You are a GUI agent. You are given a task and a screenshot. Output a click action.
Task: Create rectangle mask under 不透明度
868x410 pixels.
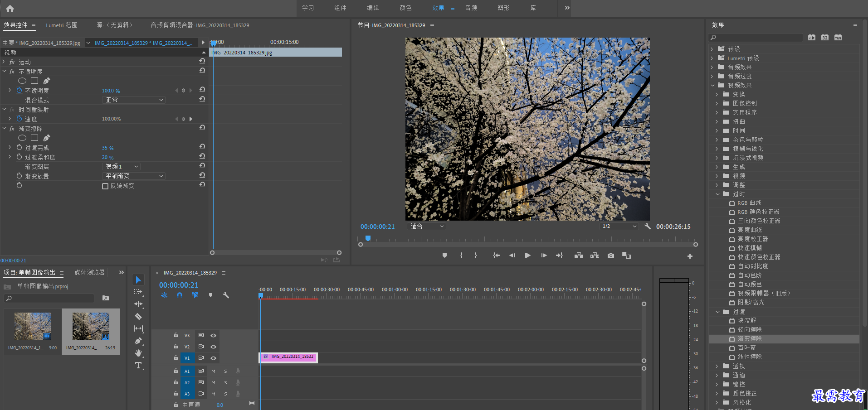[34, 81]
